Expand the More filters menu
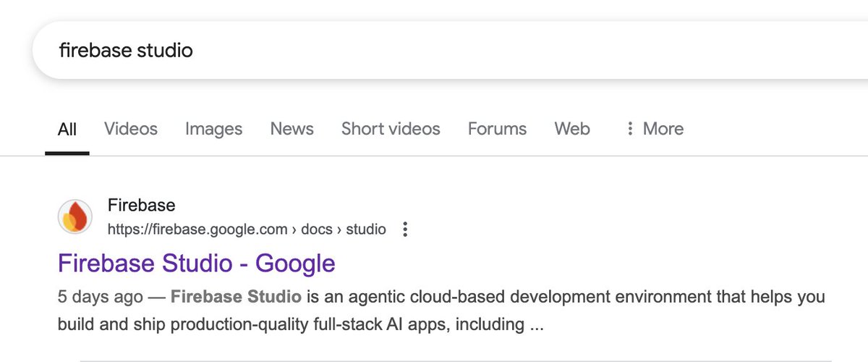Viewport: 868px width, 362px height. coord(654,129)
